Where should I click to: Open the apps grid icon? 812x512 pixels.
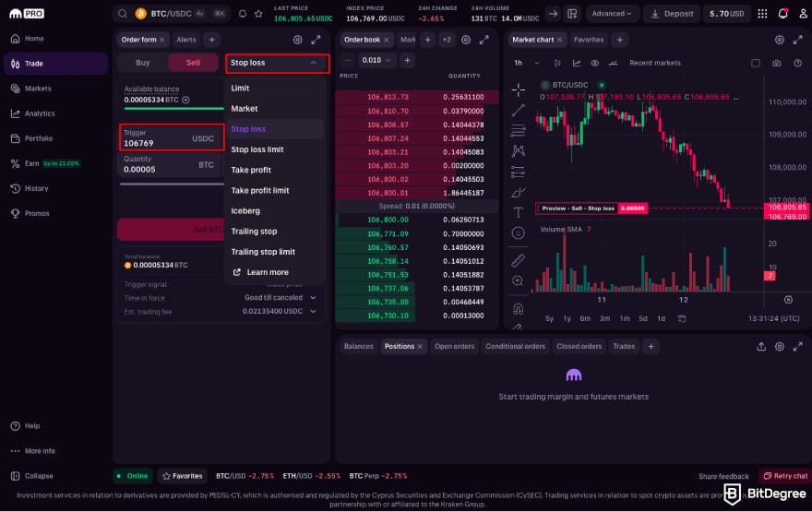pos(762,14)
